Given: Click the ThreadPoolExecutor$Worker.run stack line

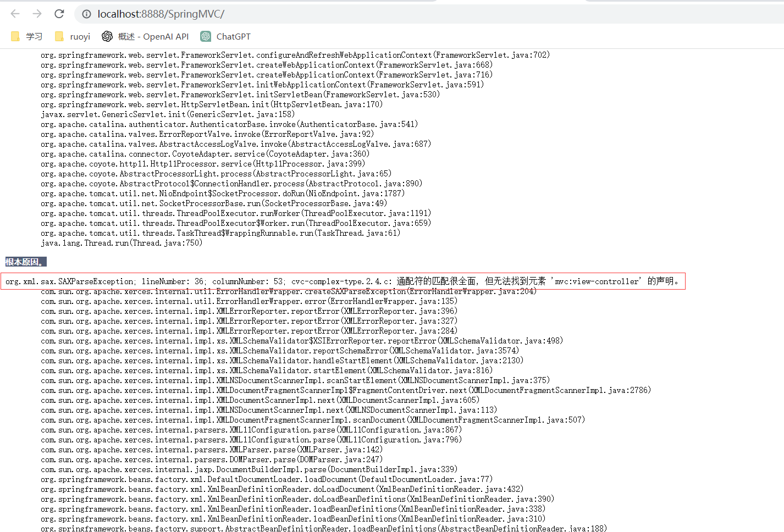Looking at the screenshot, I should [x=236, y=223].
